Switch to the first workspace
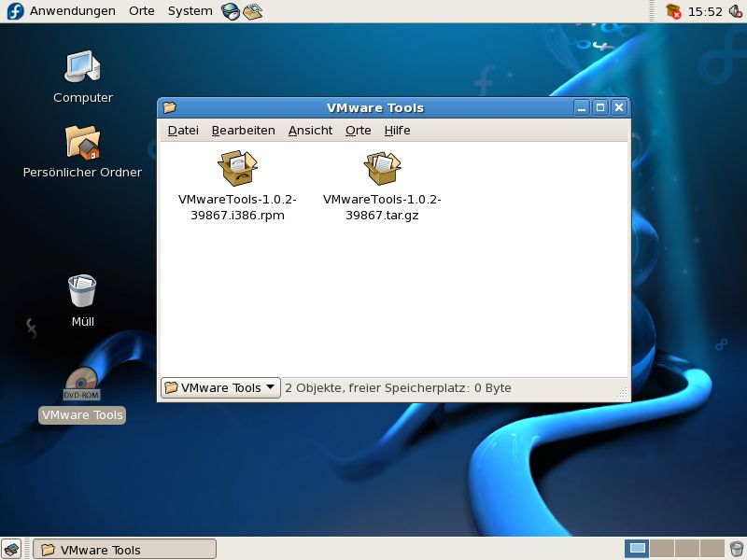The height and width of the screenshot is (560, 747). tap(638, 549)
